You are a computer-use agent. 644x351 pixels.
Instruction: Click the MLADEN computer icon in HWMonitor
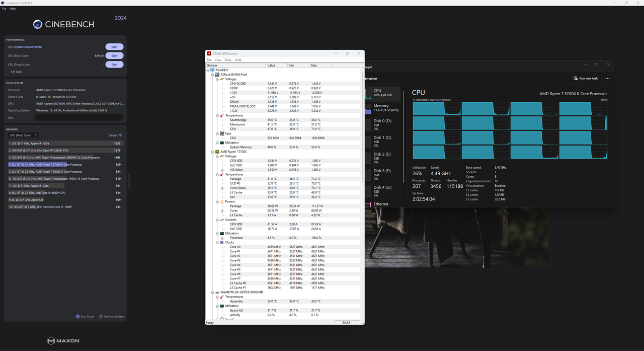click(213, 70)
